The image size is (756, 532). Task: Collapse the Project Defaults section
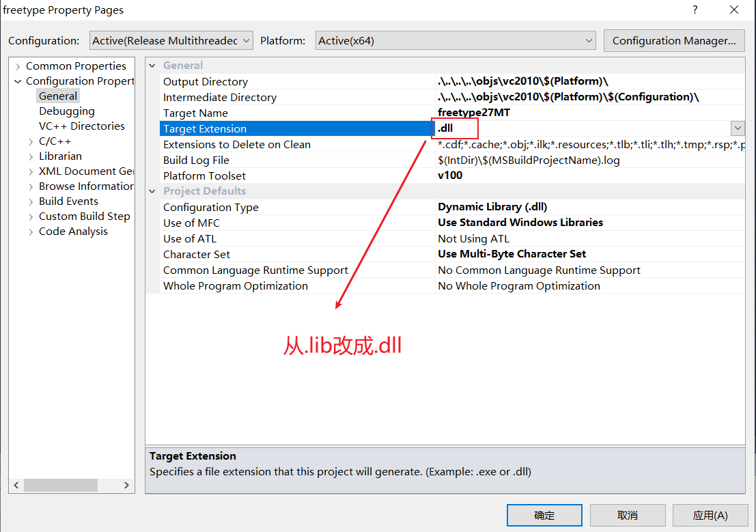tap(153, 191)
